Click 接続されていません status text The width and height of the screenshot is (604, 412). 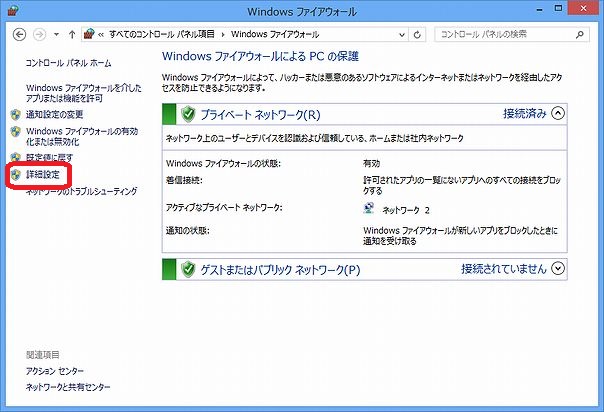tap(504, 268)
